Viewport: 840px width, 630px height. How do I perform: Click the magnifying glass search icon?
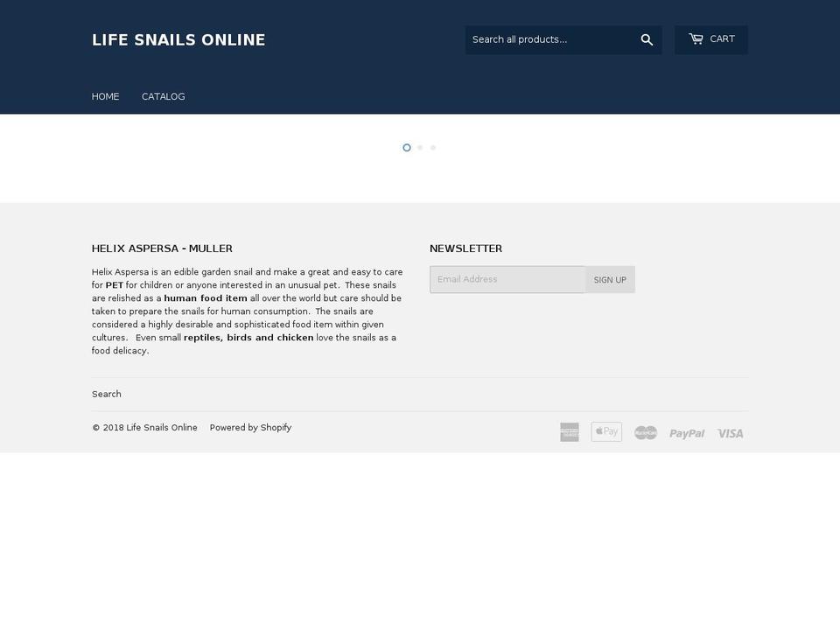pos(647,39)
